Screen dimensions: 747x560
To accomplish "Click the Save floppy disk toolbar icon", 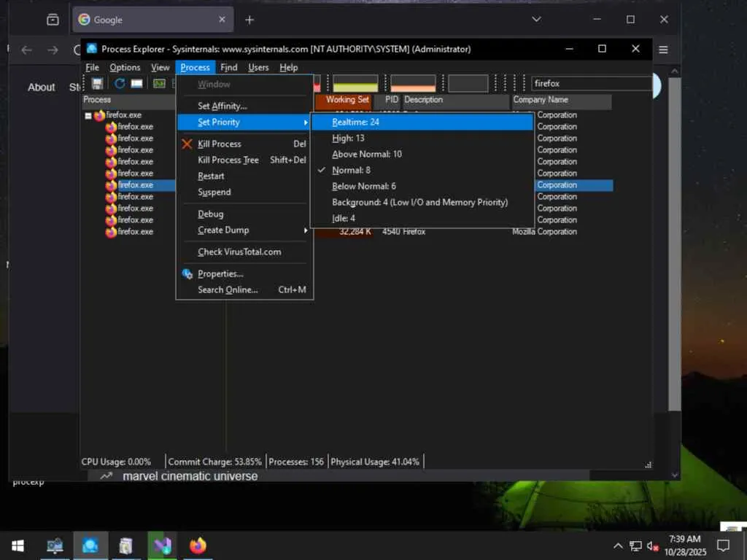I will point(97,84).
